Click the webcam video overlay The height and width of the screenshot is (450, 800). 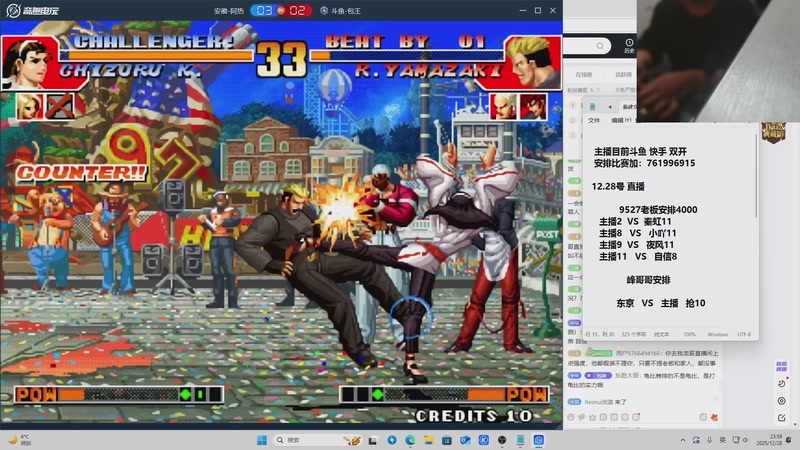tap(718, 61)
